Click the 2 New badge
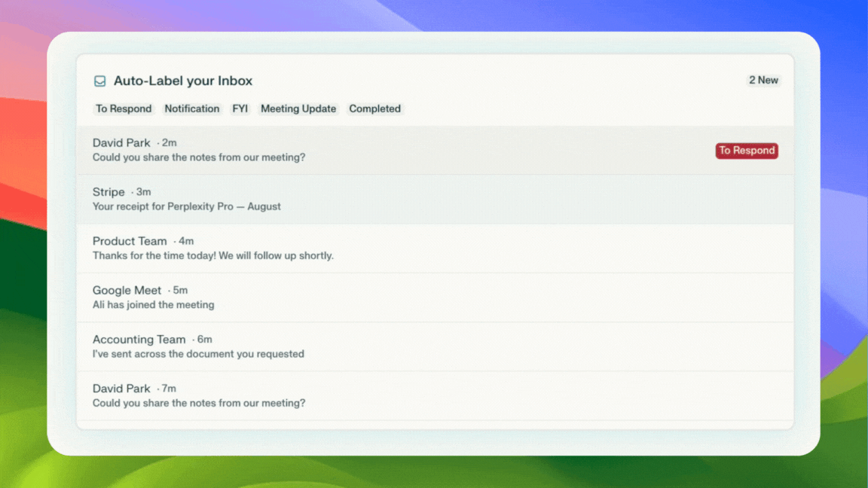This screenshot has width=868, height=488. (763, 81)
